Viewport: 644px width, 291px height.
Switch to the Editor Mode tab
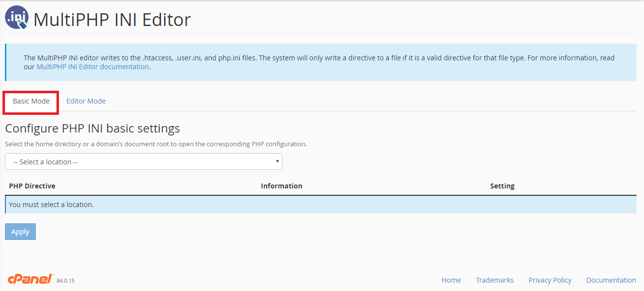[x=86, y=101]
